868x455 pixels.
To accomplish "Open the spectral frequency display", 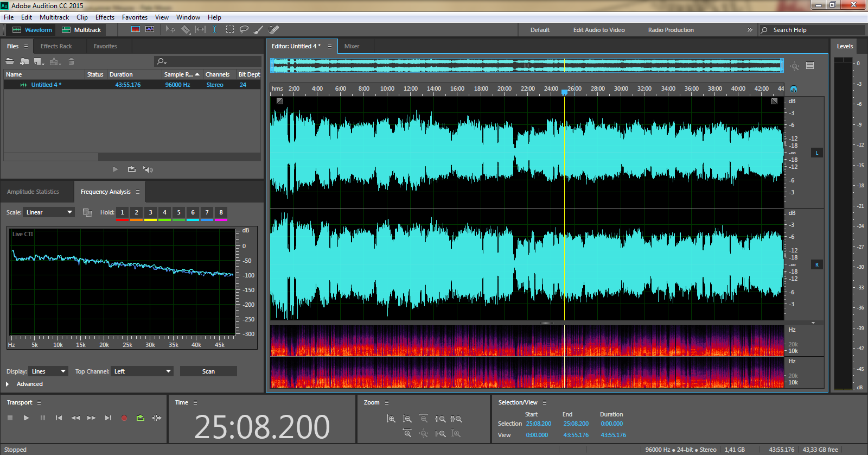I will 136,29.
